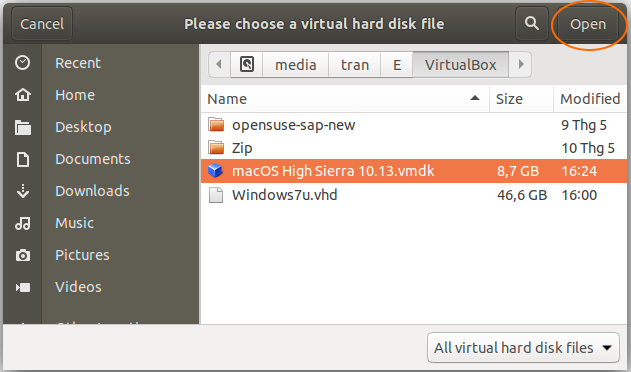Click the Desktop folder icon in sidebar
Screen dimensions: 631x372
[x=23, y=127]
